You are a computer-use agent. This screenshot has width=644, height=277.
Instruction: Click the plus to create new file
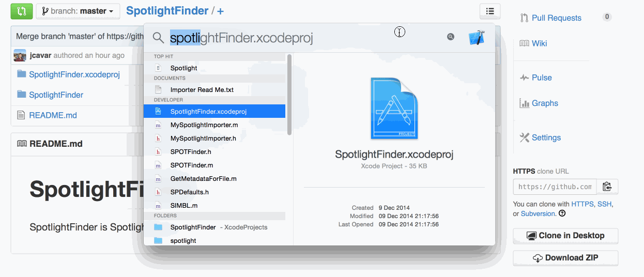pos(221,11)
